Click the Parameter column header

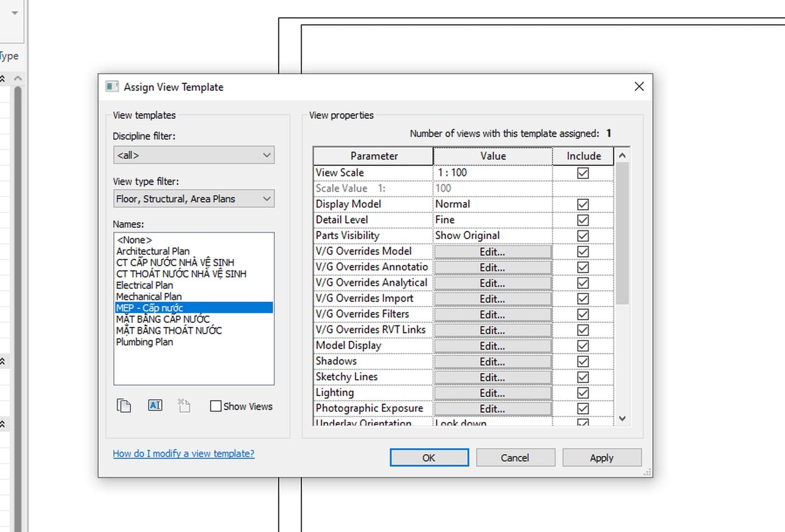pyautogui.click(x=373, y=156)
